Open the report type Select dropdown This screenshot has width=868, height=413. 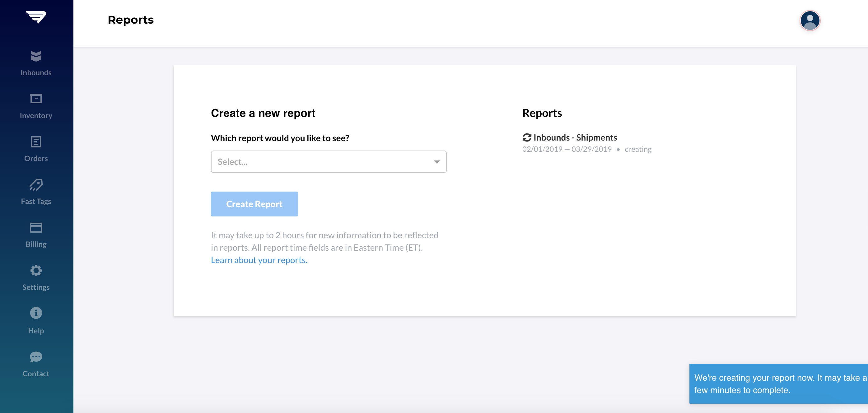(329, 162)
